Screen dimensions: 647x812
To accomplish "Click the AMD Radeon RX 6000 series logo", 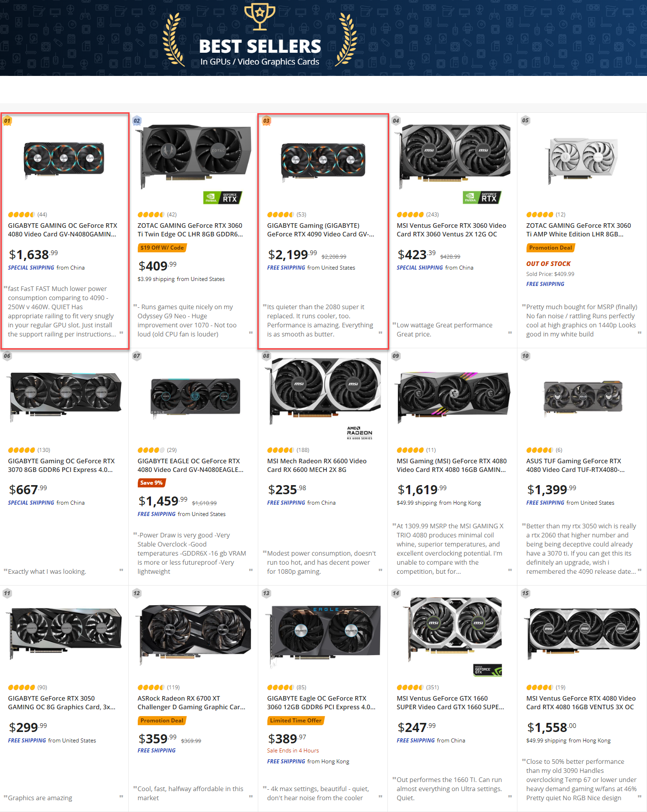I will [359, 432].
